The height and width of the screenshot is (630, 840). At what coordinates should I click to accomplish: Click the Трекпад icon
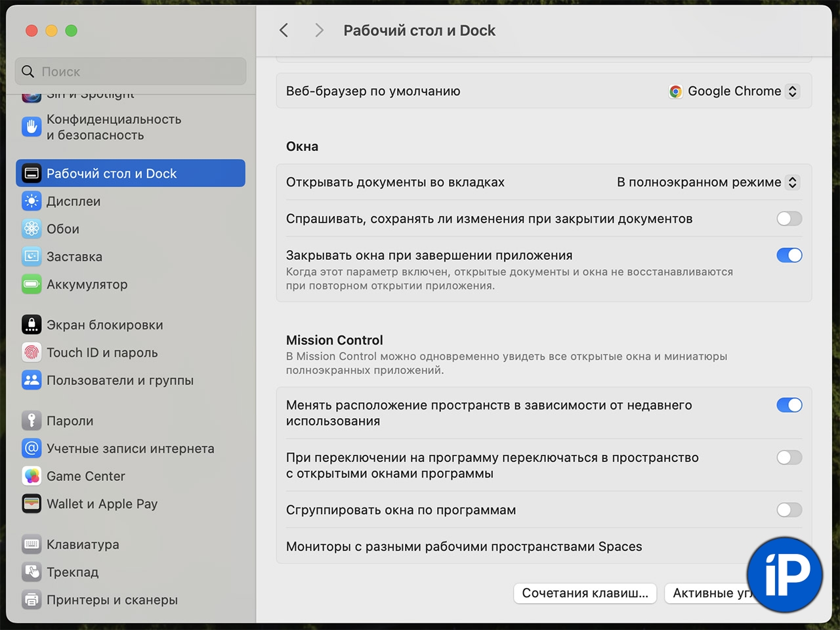31,572
